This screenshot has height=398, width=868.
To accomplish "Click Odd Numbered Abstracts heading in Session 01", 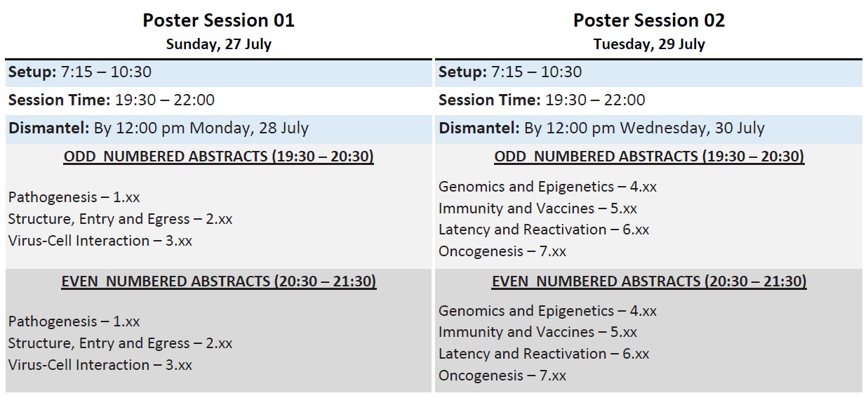I will (219, 157).
